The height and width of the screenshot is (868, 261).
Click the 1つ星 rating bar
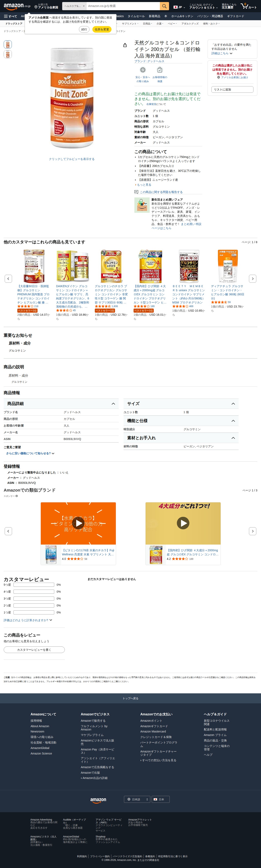(34, 612)
